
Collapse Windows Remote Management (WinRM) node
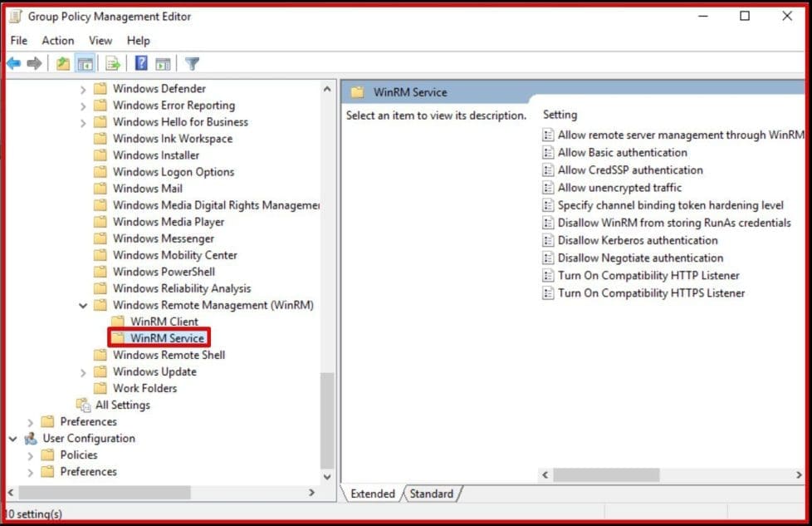83,305
